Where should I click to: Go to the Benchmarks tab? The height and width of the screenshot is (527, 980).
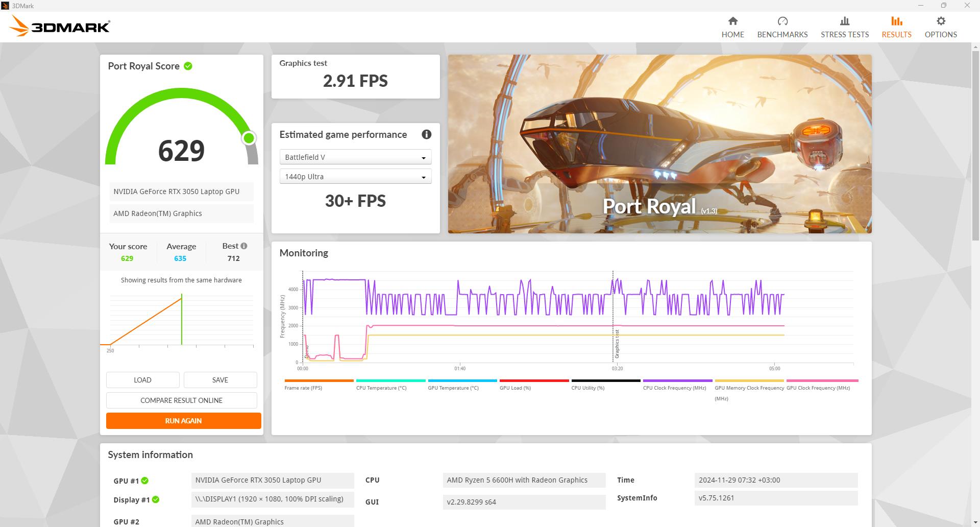(x=782, y=27)
